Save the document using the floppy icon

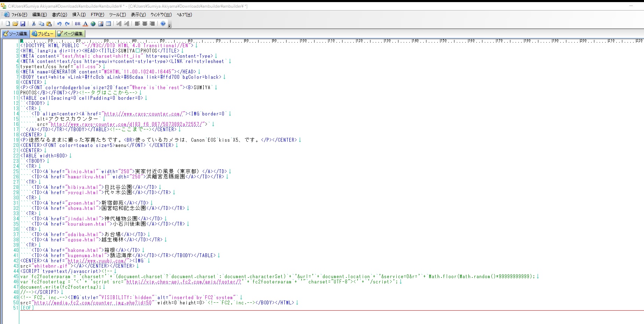click(x=23, y=24)
